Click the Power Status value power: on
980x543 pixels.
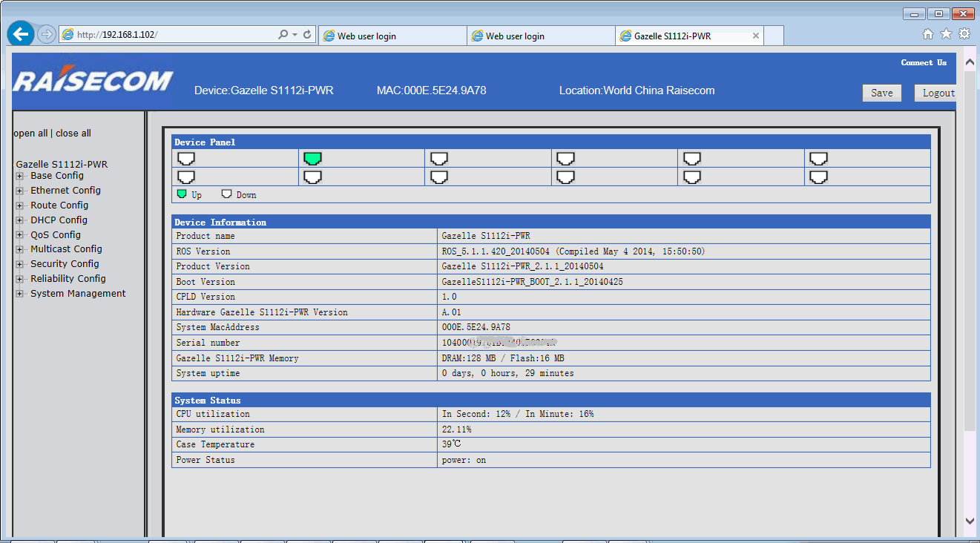click(464, 460)
